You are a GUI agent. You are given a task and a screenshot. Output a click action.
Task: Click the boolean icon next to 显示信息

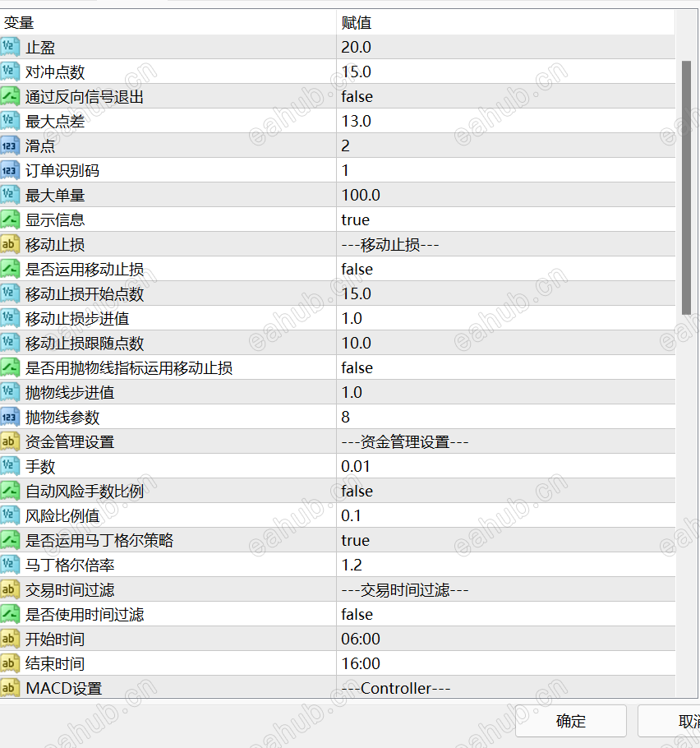[12, 219]
